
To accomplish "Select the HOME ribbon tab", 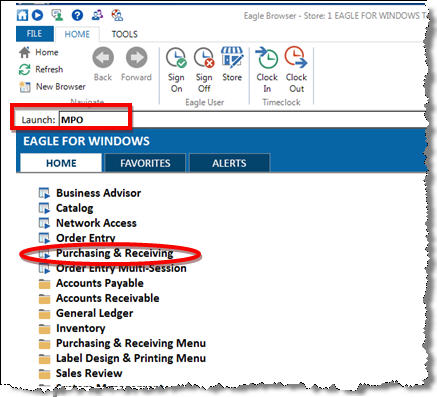I will (77, 34).
